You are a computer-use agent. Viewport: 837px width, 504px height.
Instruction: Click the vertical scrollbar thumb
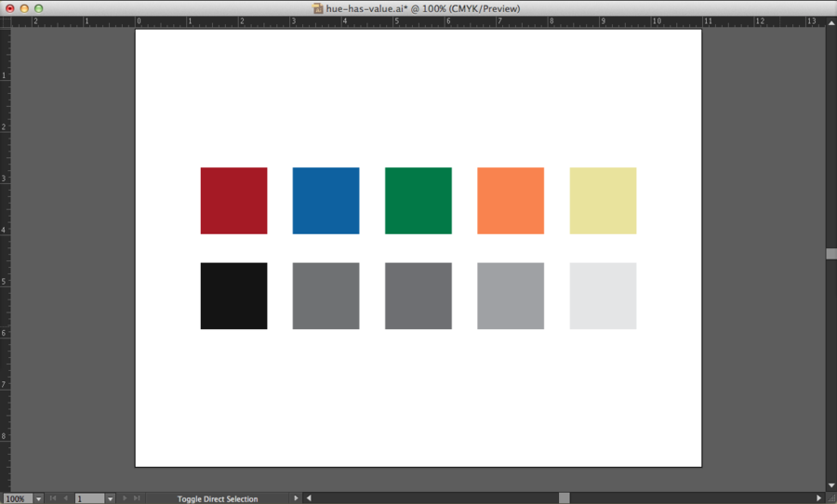click(x=831, y=254)
